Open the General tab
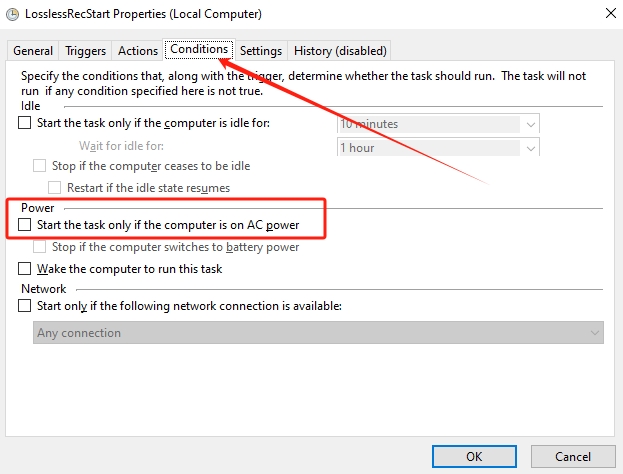Screen dimensions: 623x474 coord(33,51)
